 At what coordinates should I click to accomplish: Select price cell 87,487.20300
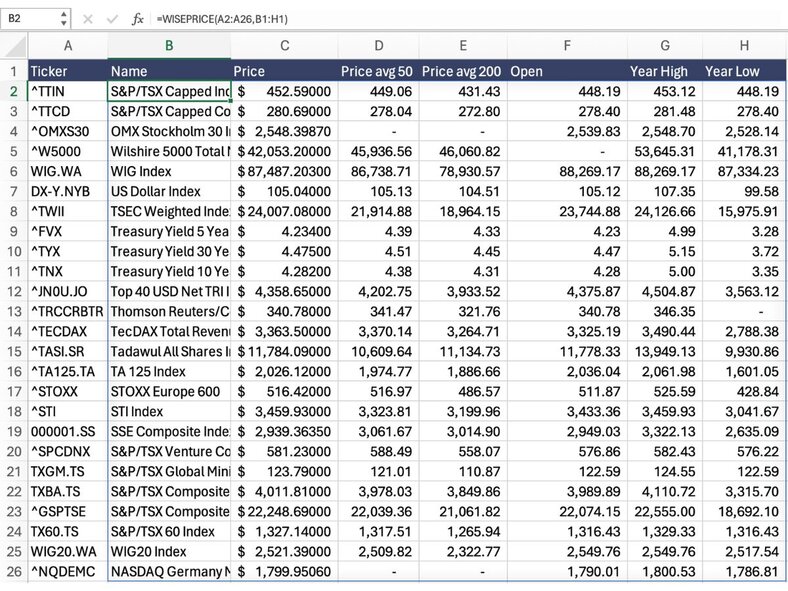[284, 171]
